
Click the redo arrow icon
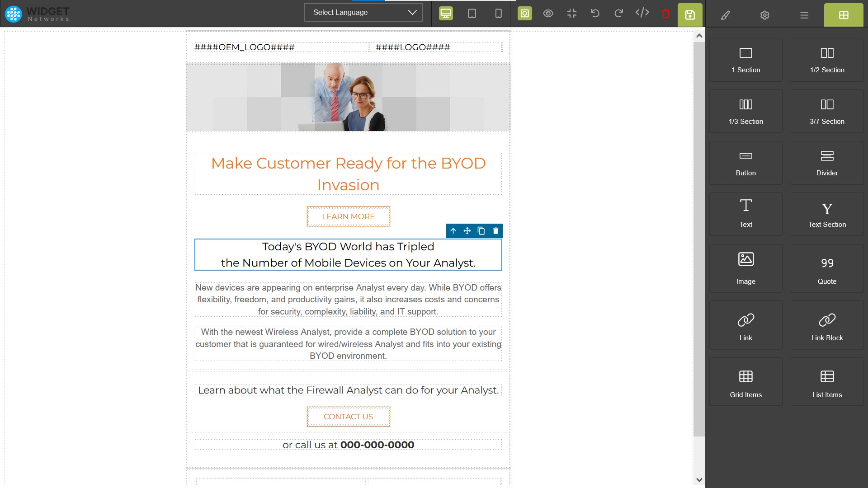tap(618, 14)
